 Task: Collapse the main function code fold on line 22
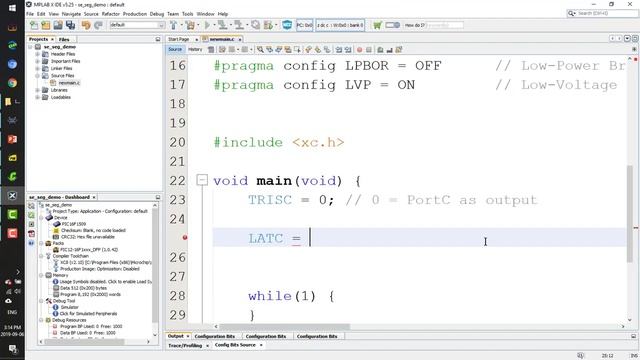202,180
